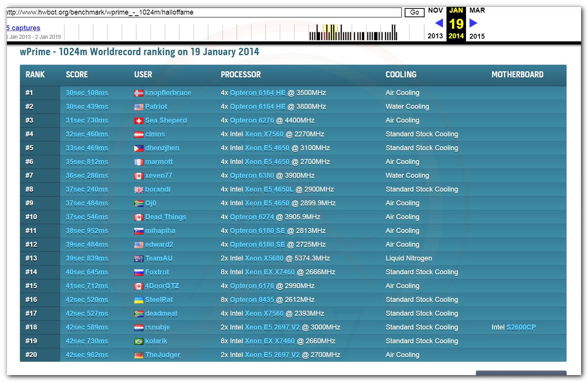Click the Brazil flag beside kolarik

(138, 341)
